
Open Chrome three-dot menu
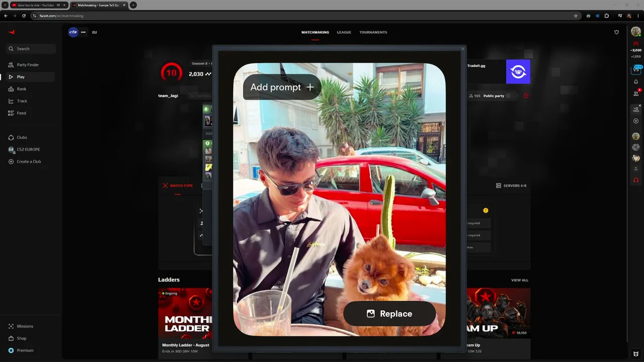click(x=638, y=16)
